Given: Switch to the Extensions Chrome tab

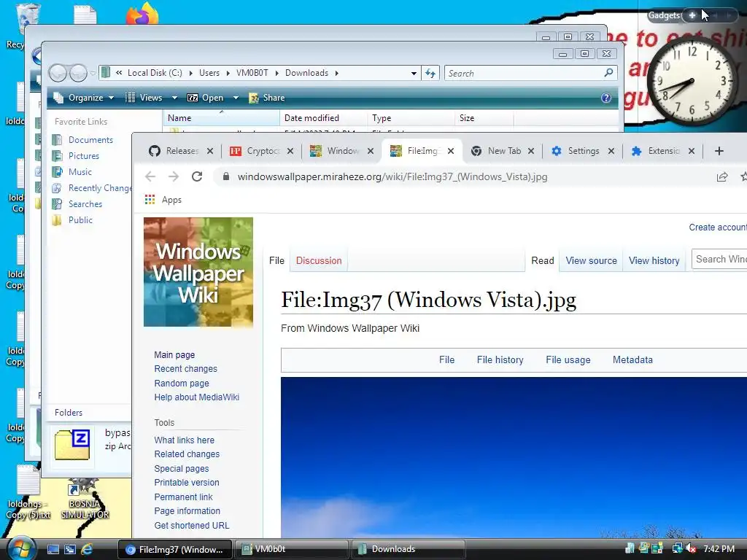Looking at the screenshot, I should [662, 151].
